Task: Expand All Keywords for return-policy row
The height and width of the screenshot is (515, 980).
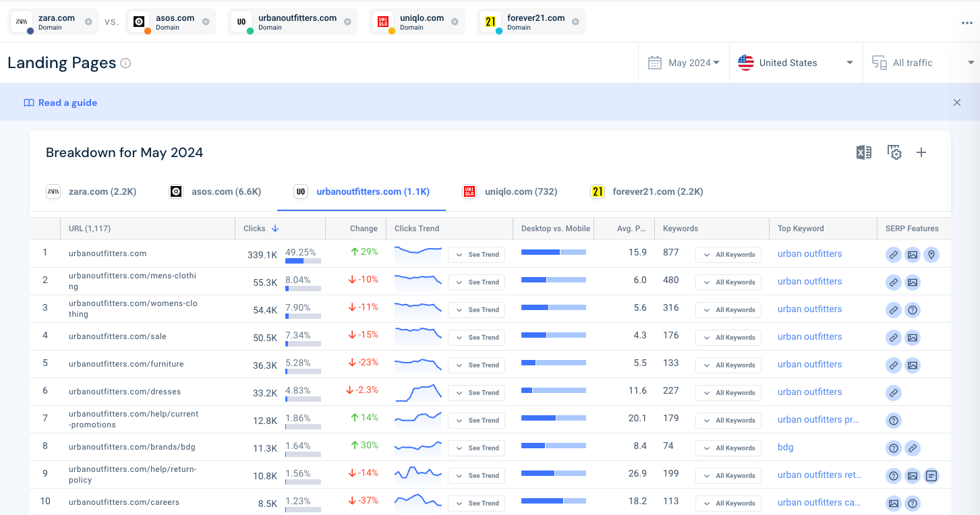Action: [728, 476]
